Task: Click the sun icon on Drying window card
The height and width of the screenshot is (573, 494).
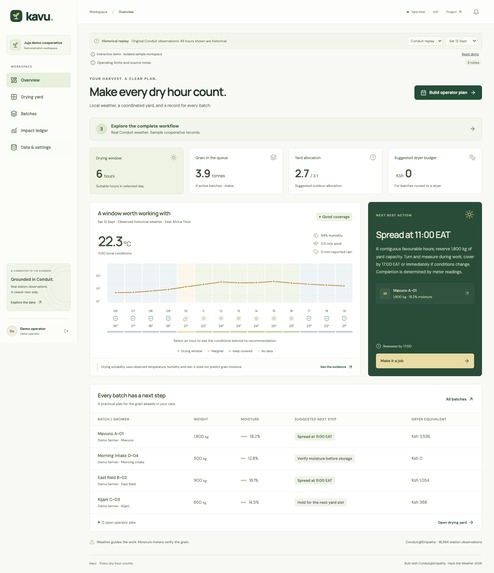Action: (x=174, y=158)
